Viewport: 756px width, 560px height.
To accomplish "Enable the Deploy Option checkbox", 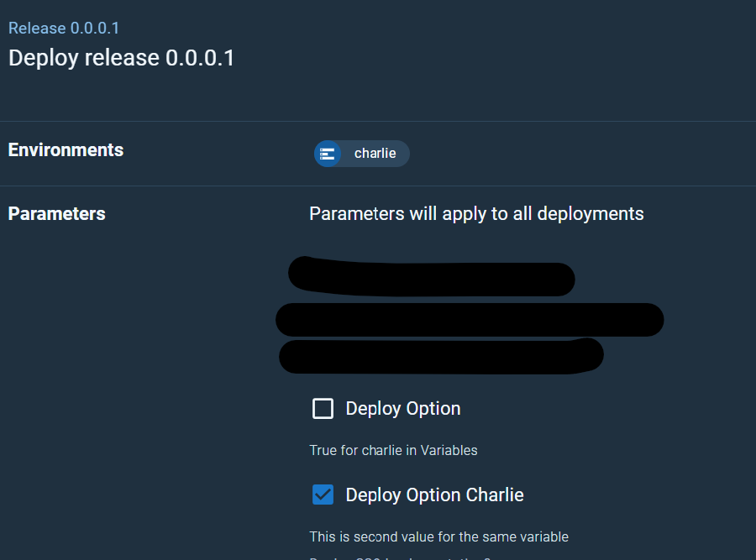I will click(323, 409).
